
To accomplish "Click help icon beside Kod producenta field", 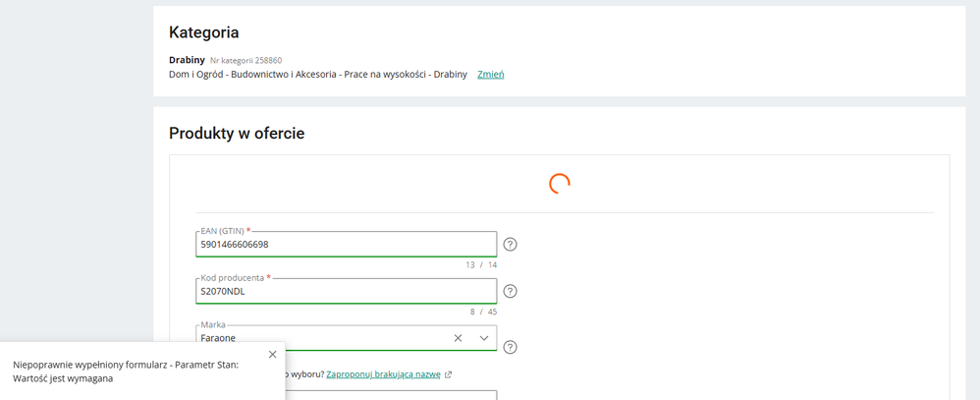I will coord(510,291).
